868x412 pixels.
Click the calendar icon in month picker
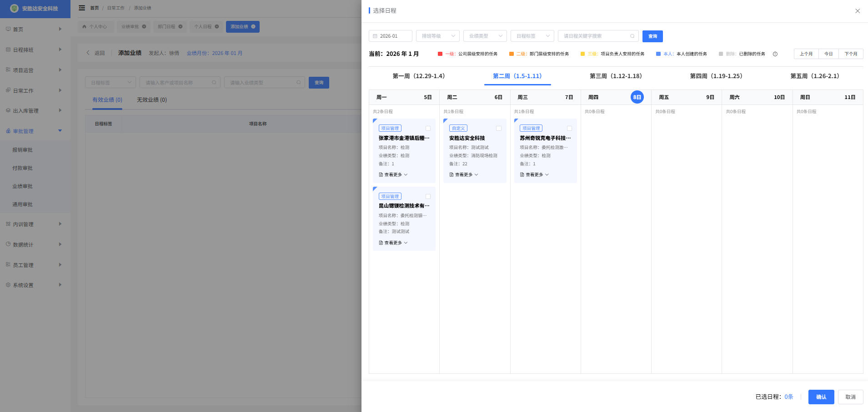pos(375,36)
